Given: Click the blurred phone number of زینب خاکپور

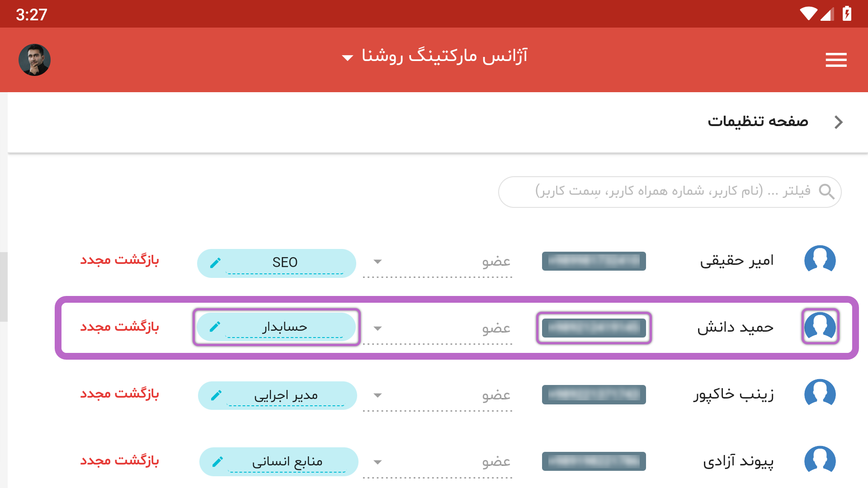Looking at the screenshot, I should (x=594, y=394).
